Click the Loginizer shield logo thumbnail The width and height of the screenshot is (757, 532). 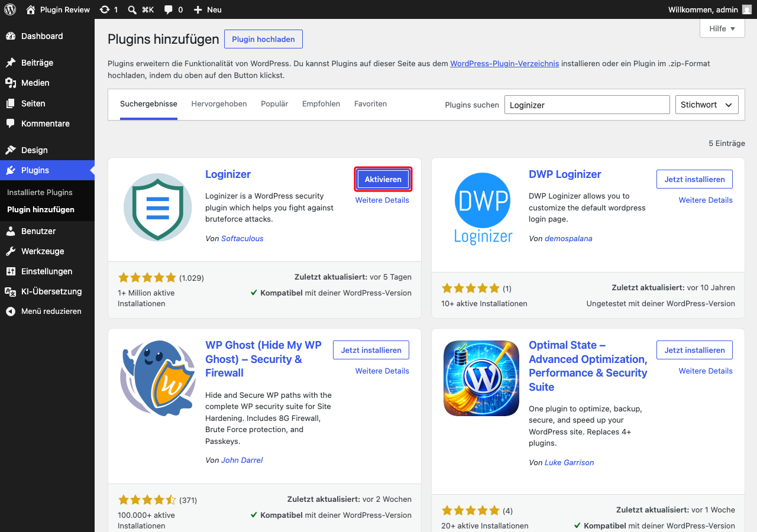[x=158, y=207]
